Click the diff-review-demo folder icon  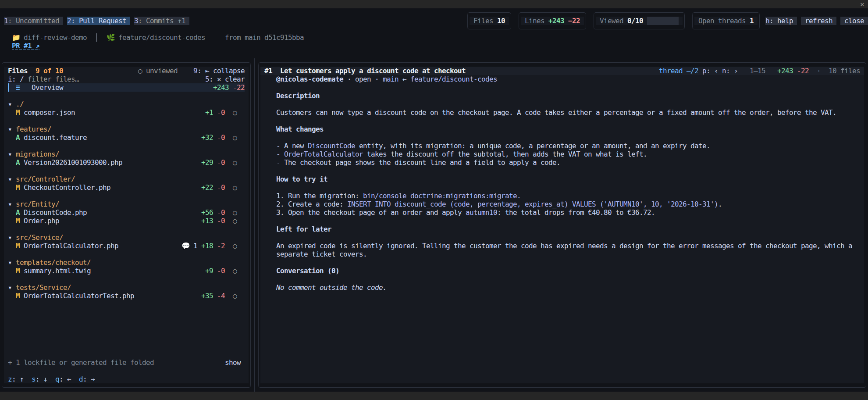point(16,38)
